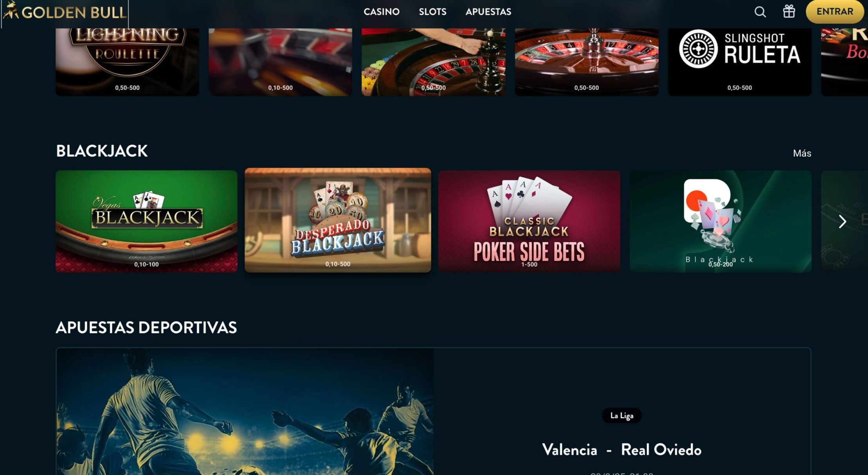Open Desperado Blackjack game tile

tap(338, 220)
